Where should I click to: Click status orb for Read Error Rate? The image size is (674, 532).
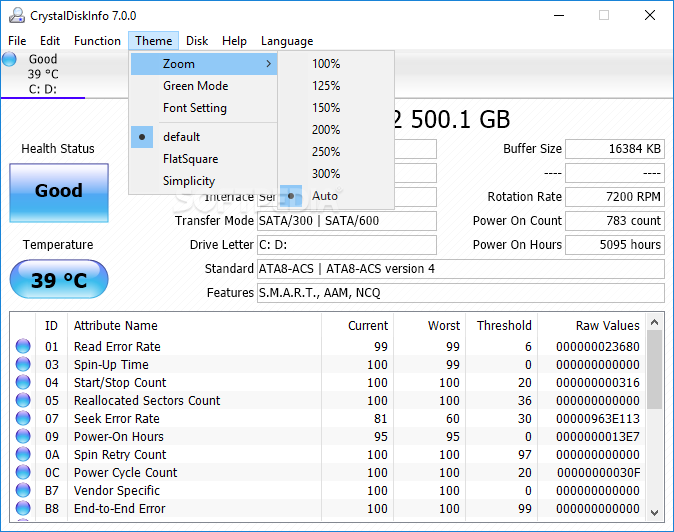click(23, 346)
